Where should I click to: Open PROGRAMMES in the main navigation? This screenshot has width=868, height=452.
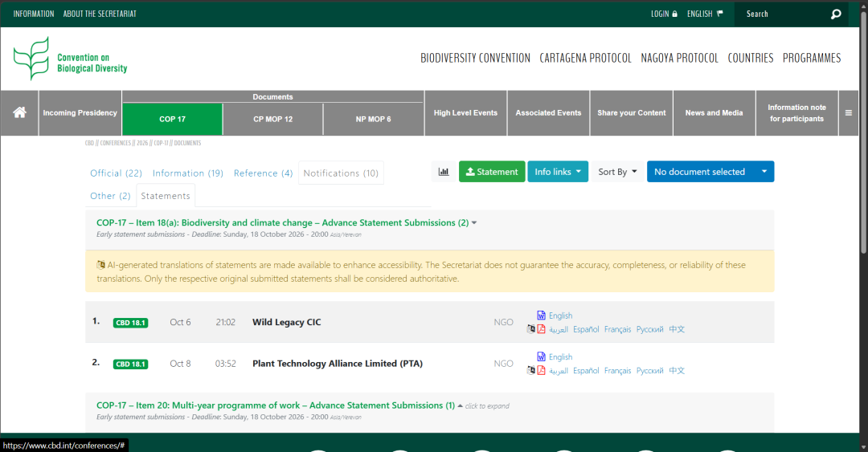tap(812, 58)
